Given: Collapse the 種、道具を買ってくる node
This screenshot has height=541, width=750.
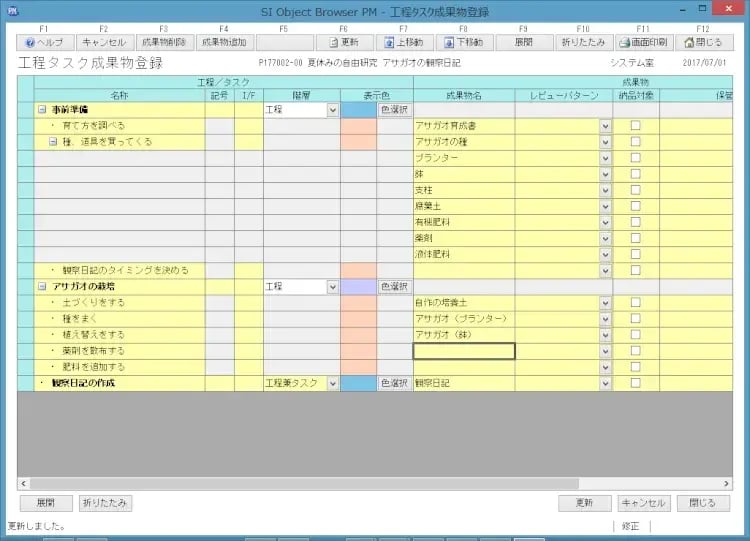Looking at the screenshot, I should pyautogui.click(x=54, y=143).
